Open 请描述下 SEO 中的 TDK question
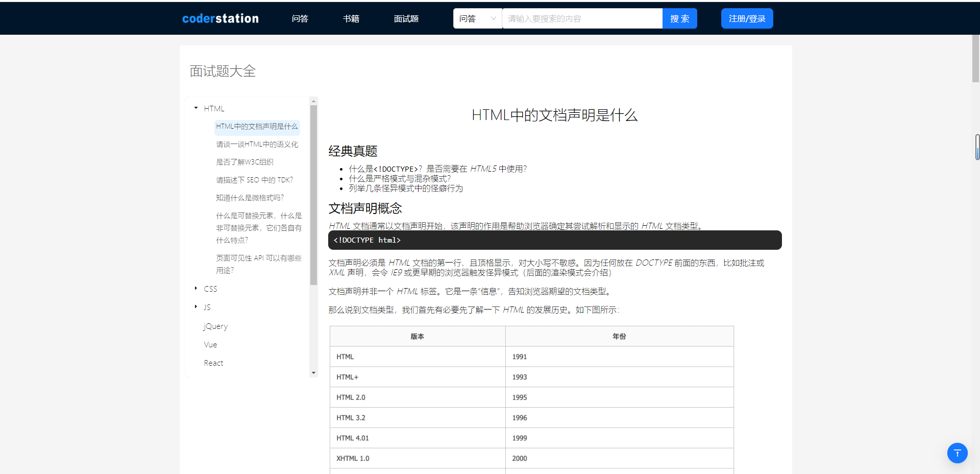Viewport: 980px width, 474px height. [x=254, y=180]
